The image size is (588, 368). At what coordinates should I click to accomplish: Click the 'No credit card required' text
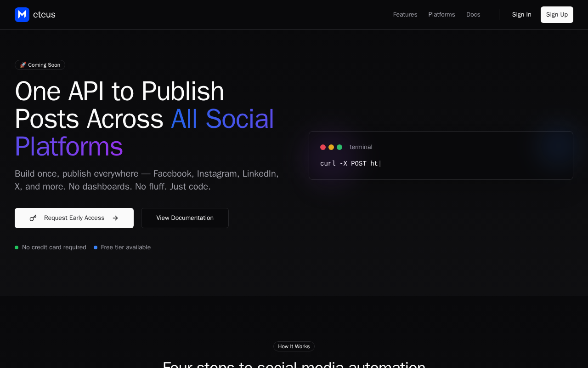(54, 247)
